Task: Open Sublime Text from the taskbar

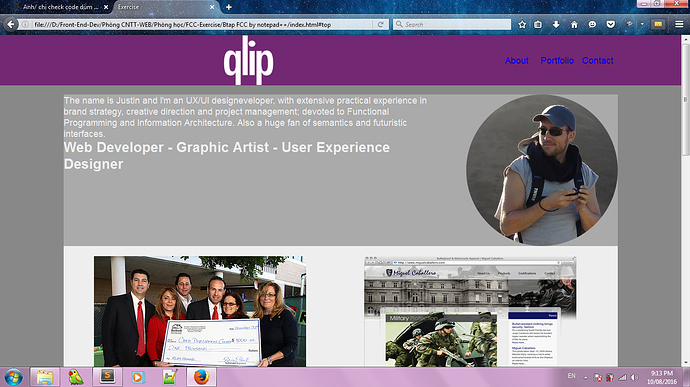Action: pos(107,377)
